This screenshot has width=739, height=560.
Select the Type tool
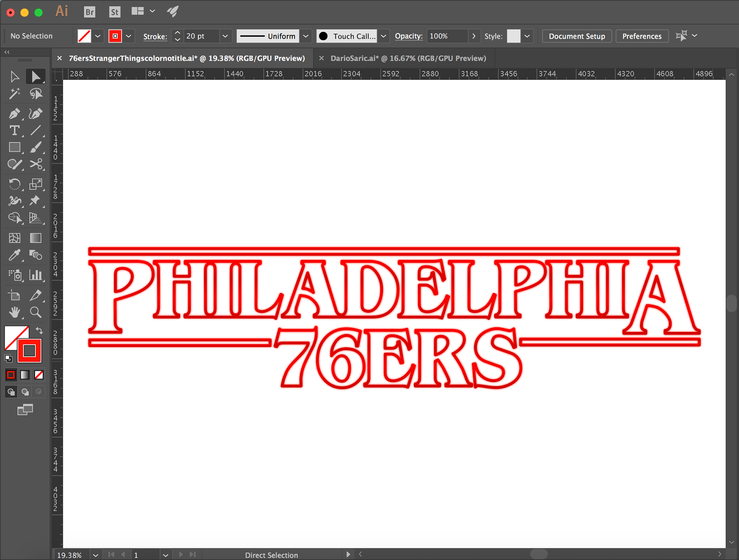tap(14, 131)
